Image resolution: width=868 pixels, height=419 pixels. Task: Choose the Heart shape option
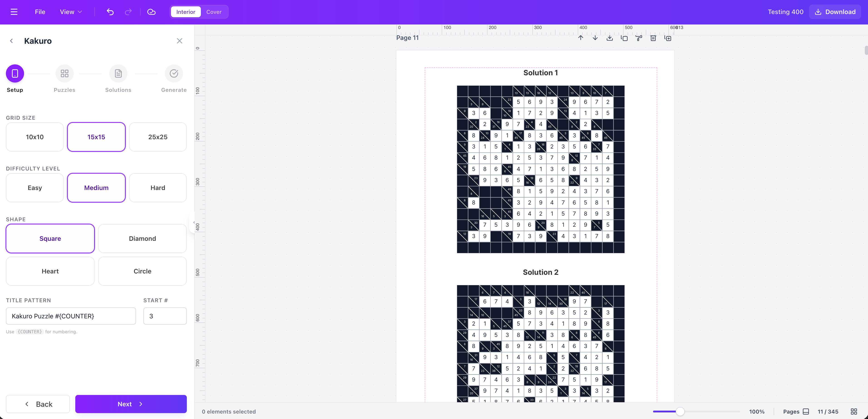(50, 271)
